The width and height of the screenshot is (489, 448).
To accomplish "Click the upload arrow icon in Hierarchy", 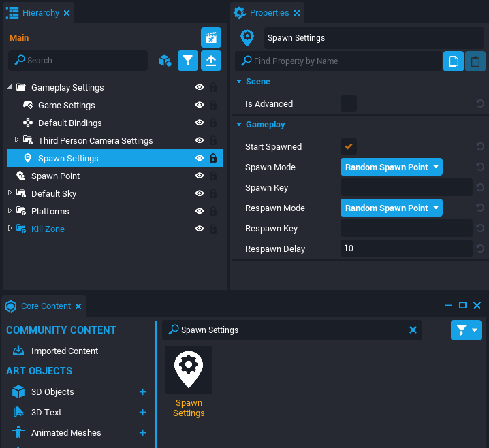I will [211, 61].
